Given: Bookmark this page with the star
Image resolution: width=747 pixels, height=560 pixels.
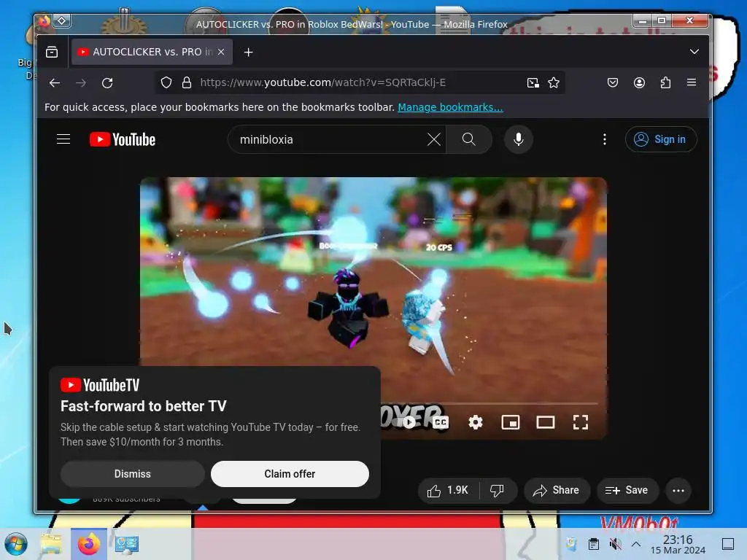Looking at the screenshot, I should 554,83.
